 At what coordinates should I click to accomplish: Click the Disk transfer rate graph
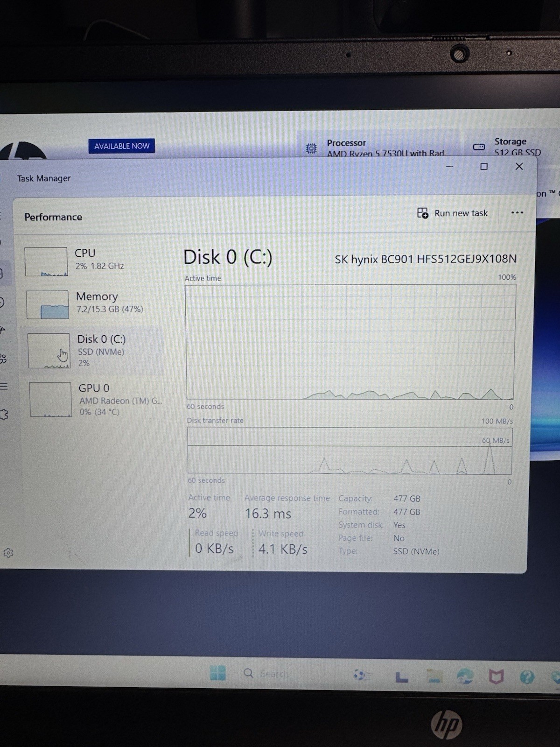point(350,451)
